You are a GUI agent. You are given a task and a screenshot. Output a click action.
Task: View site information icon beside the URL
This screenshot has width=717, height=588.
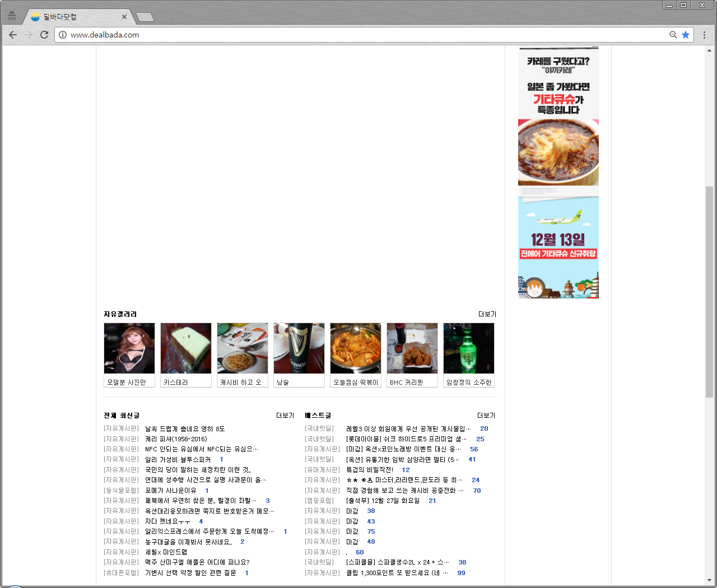click(63, 35)
